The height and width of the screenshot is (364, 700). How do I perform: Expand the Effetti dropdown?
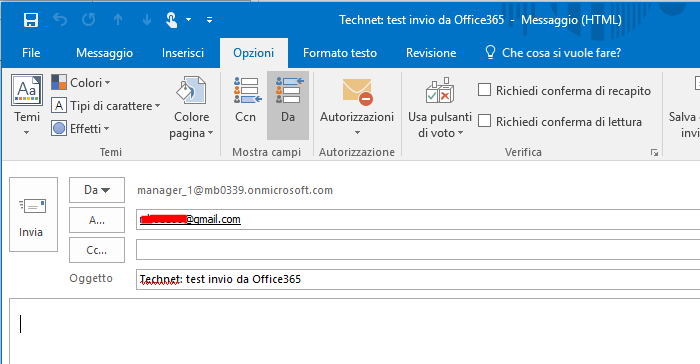(80, 129)
